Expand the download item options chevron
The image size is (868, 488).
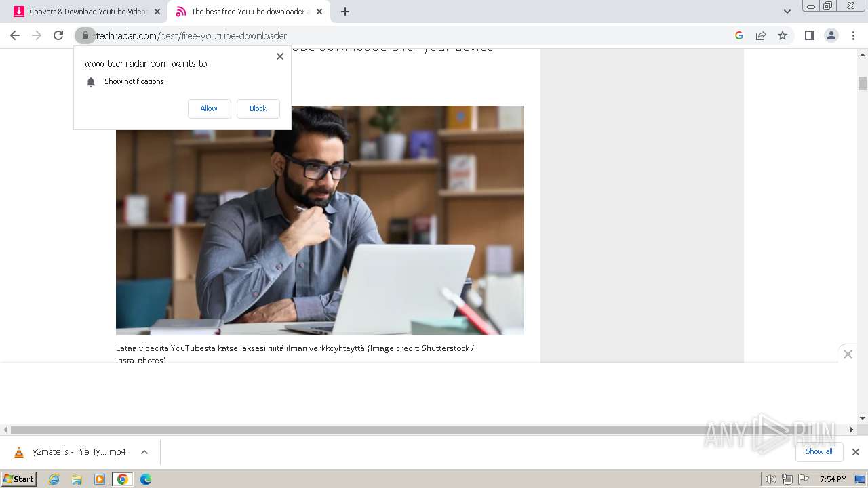pos(144,452)
